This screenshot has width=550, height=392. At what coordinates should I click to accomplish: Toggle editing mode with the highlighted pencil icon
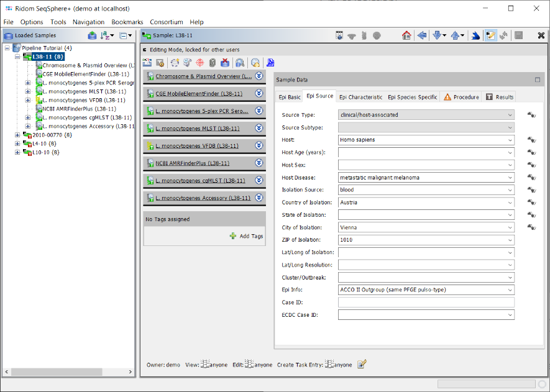coord(490,35)
